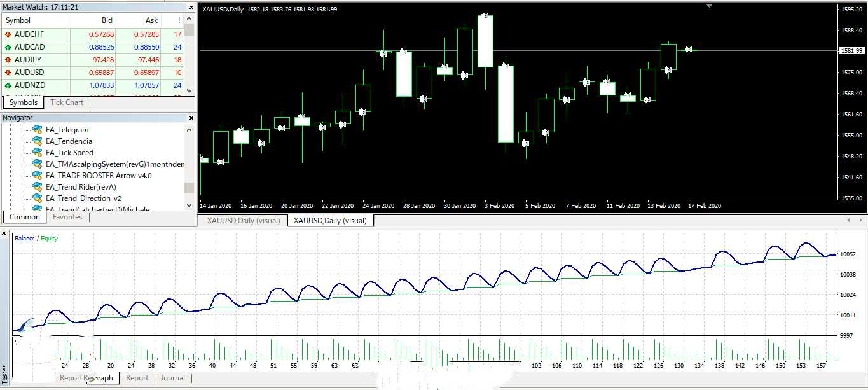Screen dimensions: 868x390
Task: Click the up arrow icon beside AUDNZD
Action: tap(8, 85)
